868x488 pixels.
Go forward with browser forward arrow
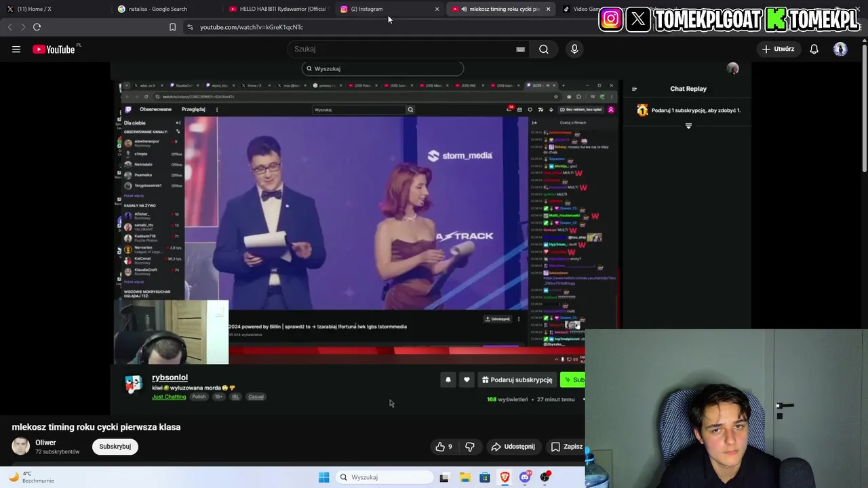[23, 27]
